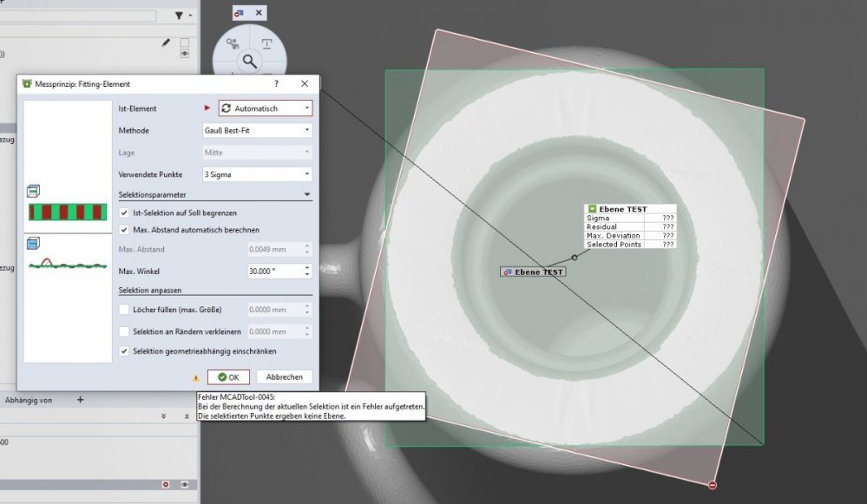Click the pencil edit icon in the left panel
Image resolution: width=867 pixels, height=504 pixels.
click(x=166, y=42)
